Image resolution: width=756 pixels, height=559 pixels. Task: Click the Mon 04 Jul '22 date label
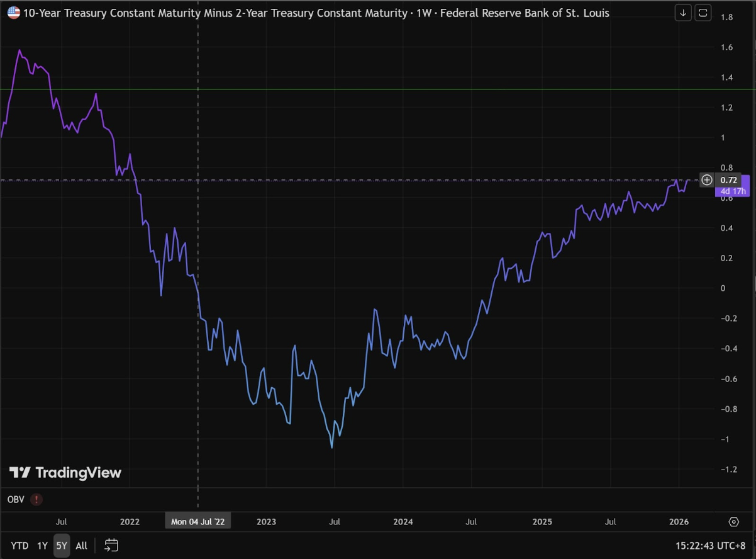[197, 522]
